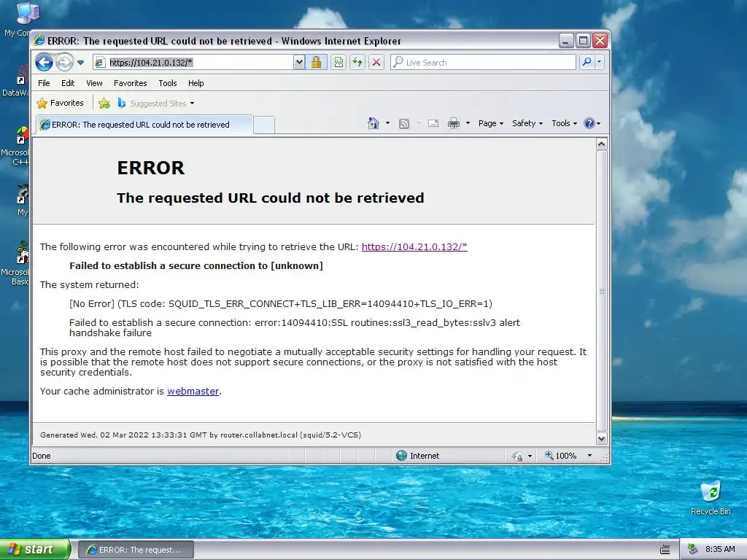Image resolution: width=747 pixels, height=560 pixels.
Task: Click the 'Generated Wed, 02 Mar 2022' footer text
Action: pos(201,435)
